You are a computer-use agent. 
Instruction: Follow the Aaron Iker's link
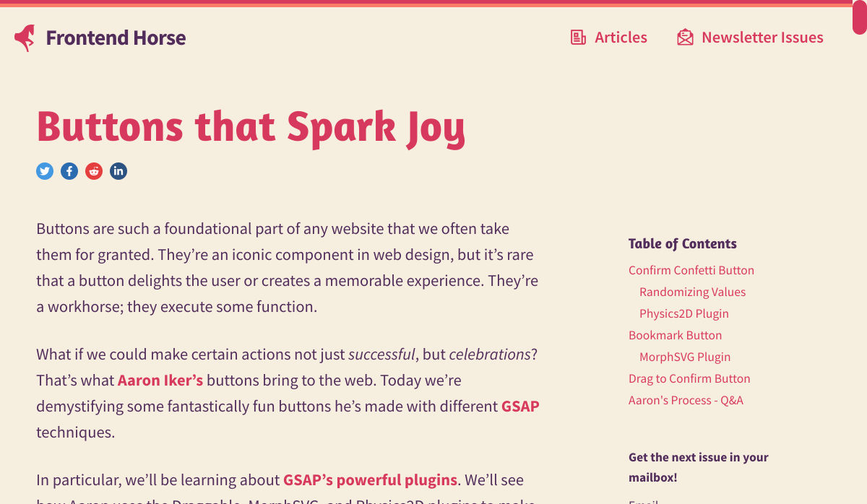point(160,380)
